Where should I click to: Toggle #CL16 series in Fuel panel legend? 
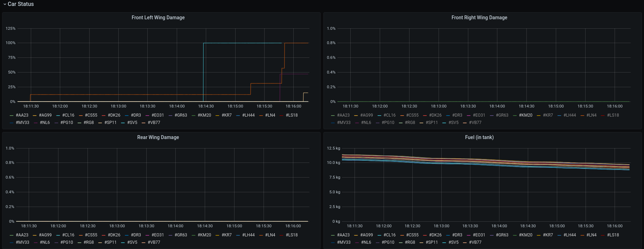(x=390, y=235)
